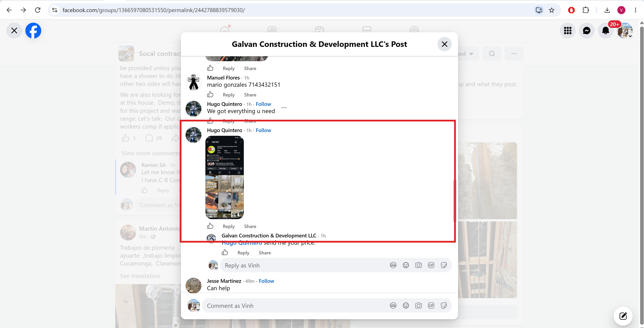Install app icon in address bar

click(539, 10)
